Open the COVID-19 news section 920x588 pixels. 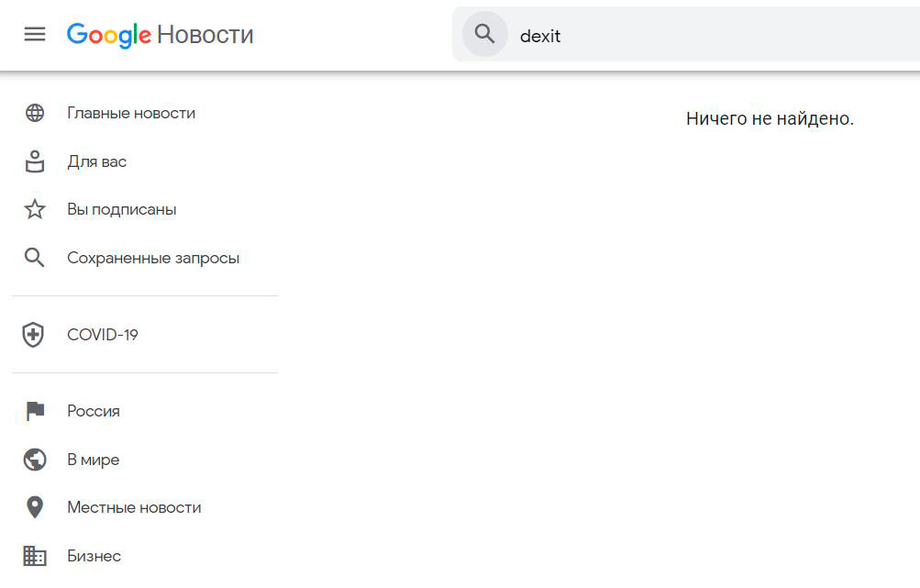(103, 335)
